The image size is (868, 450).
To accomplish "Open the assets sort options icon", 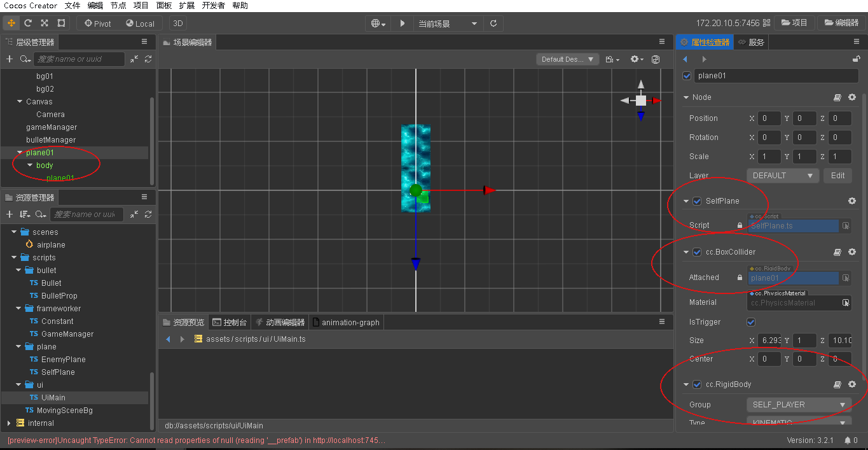I will (25, 214).
